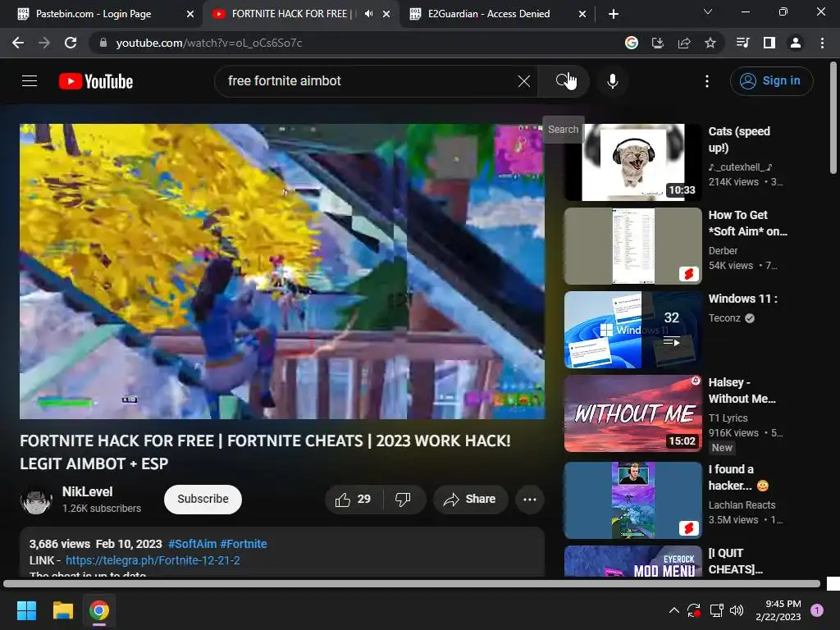
Task: Expand the tab search chevron
Action: click(708, 11)
